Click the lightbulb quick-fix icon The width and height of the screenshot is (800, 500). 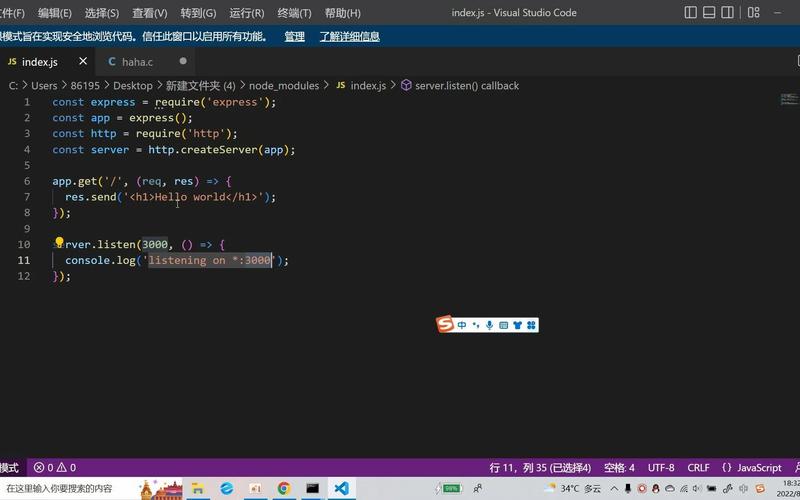(59, 242)
